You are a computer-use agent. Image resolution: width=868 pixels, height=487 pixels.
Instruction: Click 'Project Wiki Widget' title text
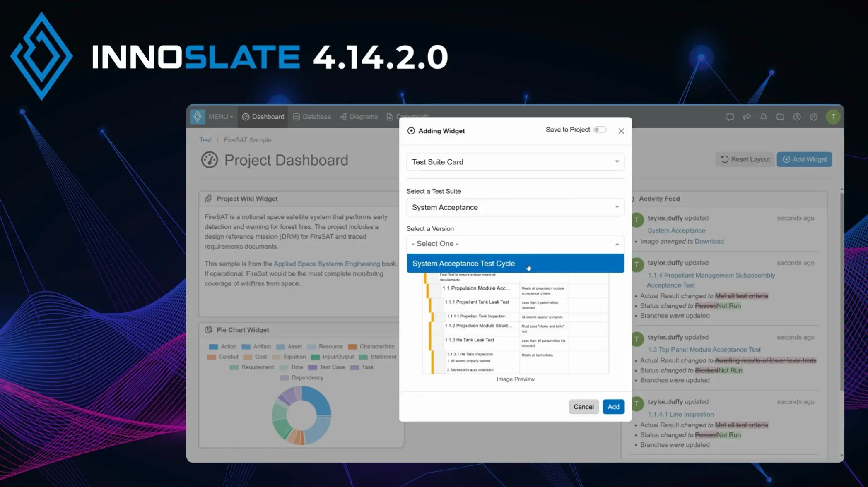coord(247,199)
